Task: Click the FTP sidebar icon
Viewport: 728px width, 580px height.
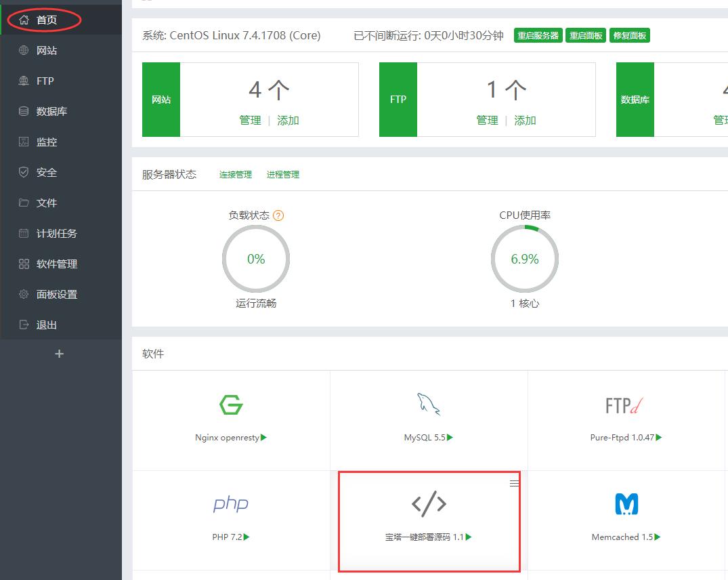Action: 24,81
